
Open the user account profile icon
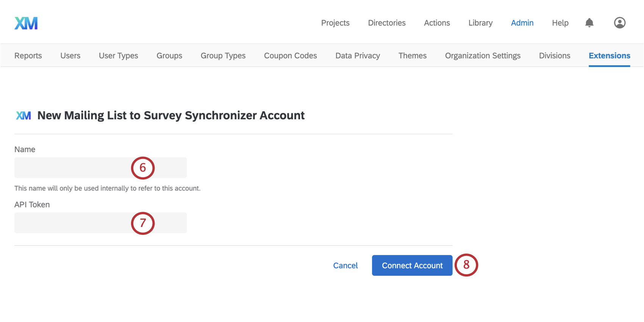619,23
